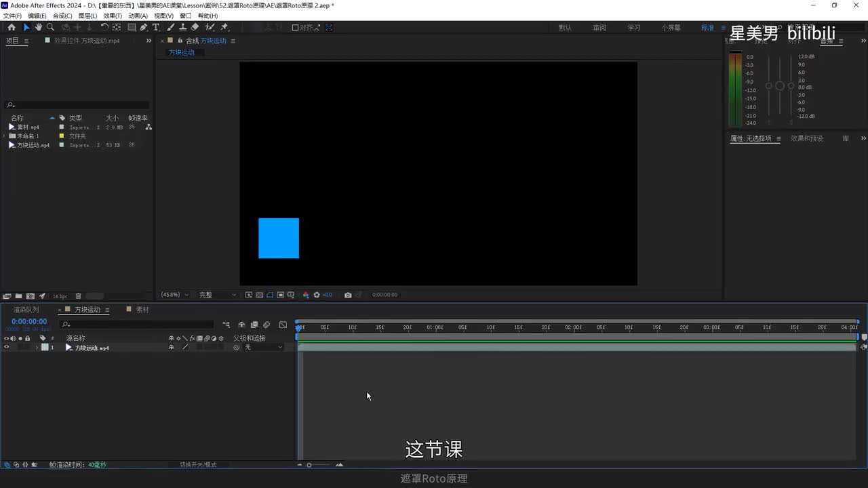Screen dimensions: 868x488
Task: Expand the 未命名 1 folder in Project
Action: [4, 136]
